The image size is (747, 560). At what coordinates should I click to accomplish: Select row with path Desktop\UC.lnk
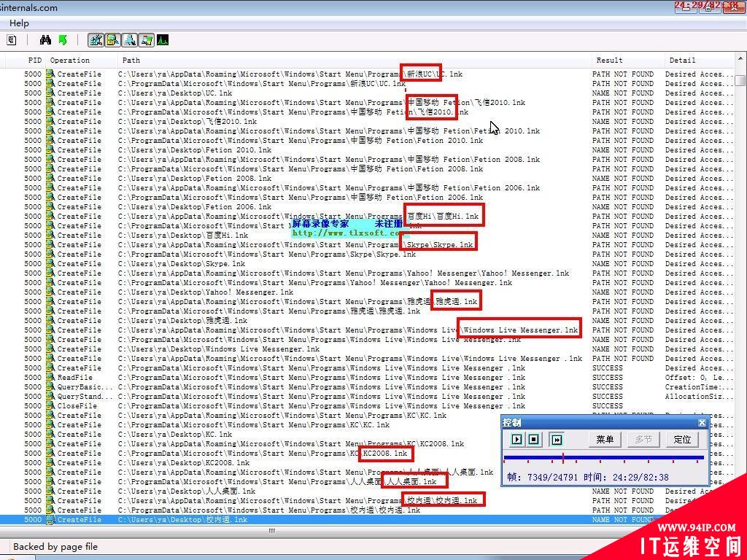click(367, 93)
